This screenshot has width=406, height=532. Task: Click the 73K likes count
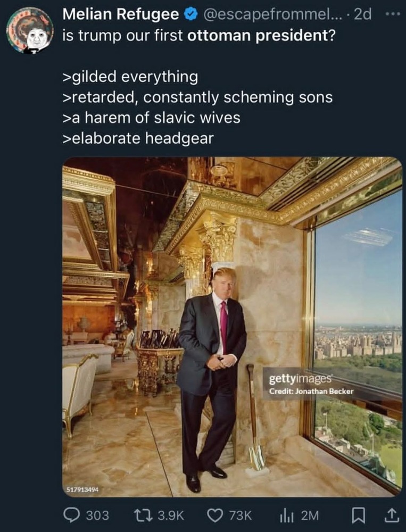(x=241, y=515)
